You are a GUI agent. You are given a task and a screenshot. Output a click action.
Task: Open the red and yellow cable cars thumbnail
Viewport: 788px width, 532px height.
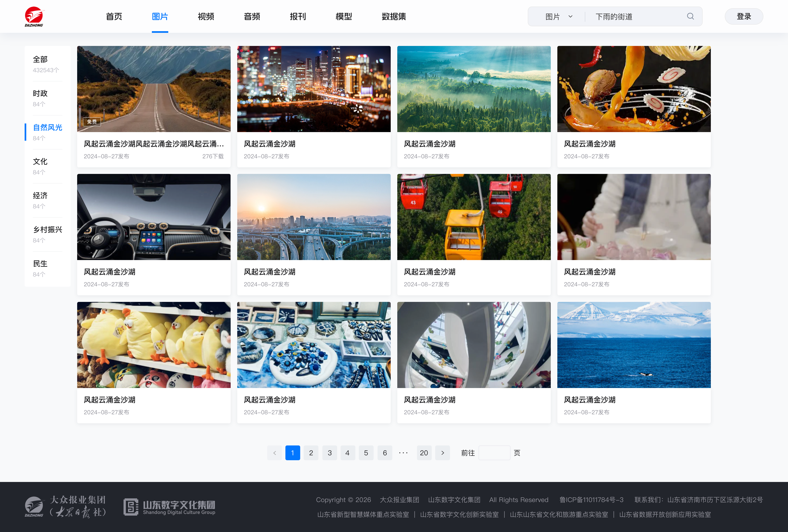pos(474,217)
